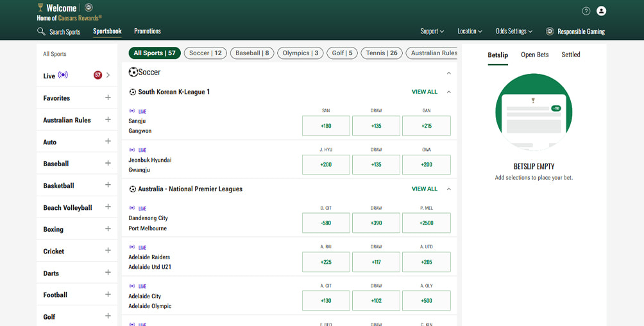Expand Australian Rules with the plus icon
The image size is (644, 326).
108,119
